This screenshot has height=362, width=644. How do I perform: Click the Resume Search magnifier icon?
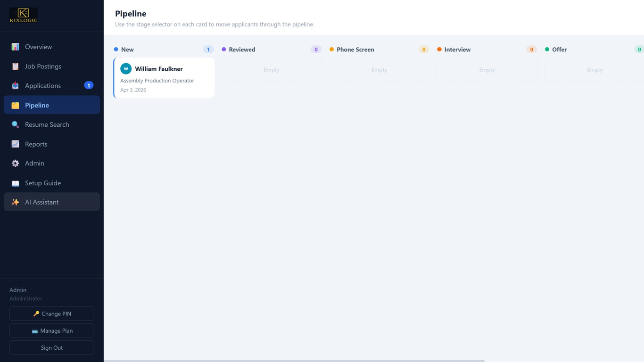tap(15, 124)
